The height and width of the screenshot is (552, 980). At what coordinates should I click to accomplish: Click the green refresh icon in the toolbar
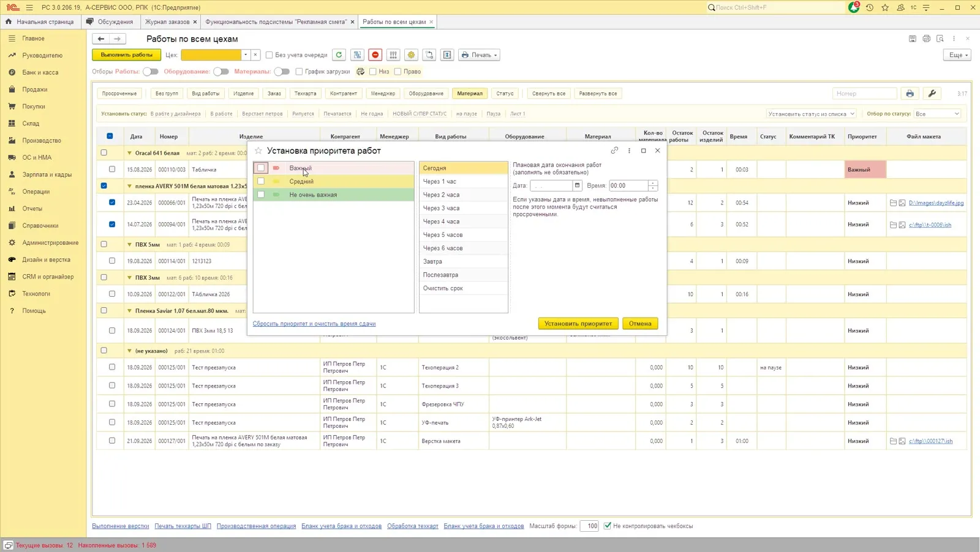click(339, 55)
